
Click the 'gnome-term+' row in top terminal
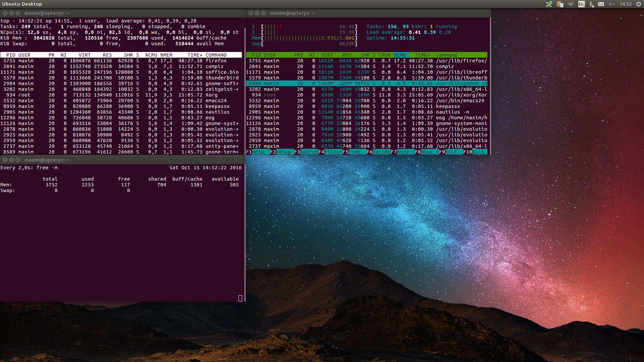(x=121, y=152)
